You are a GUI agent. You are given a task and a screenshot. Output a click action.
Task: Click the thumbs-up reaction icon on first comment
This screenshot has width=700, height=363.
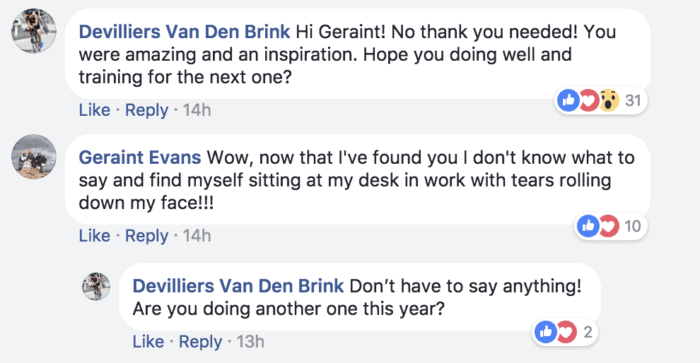[x=568, y=100]
